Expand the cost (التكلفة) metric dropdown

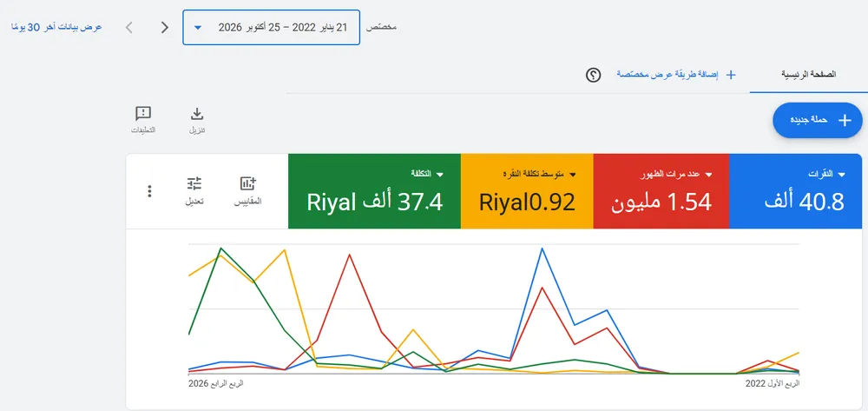440,175
